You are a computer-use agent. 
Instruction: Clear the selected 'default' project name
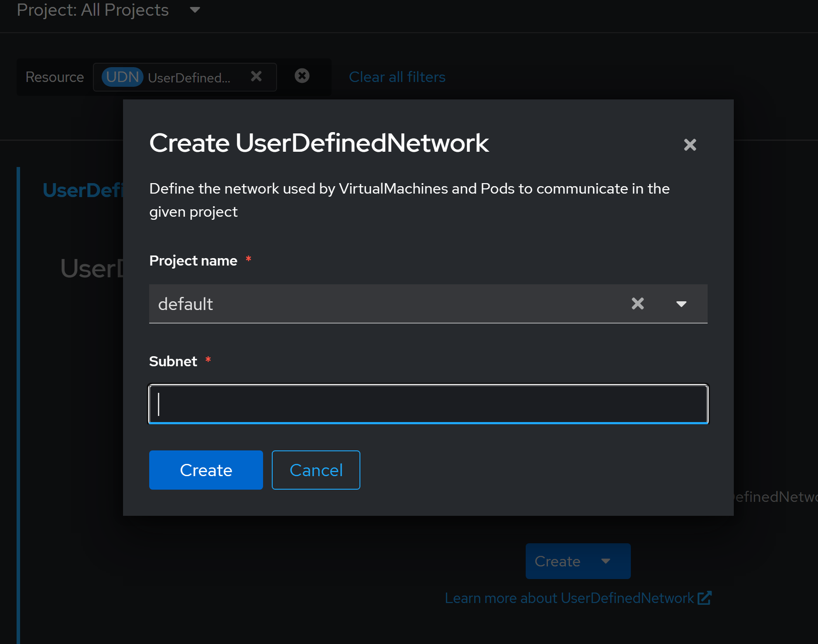tap(637, 303)
